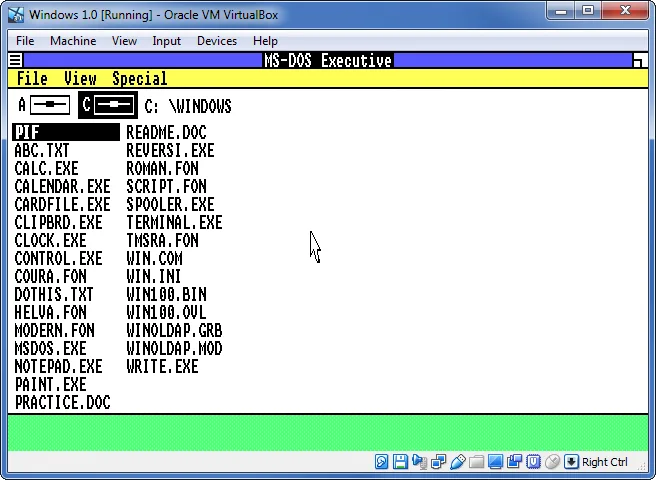Select TERMINAL.EXE file
This screenshot has width=656, height=480.
point(174,222)
